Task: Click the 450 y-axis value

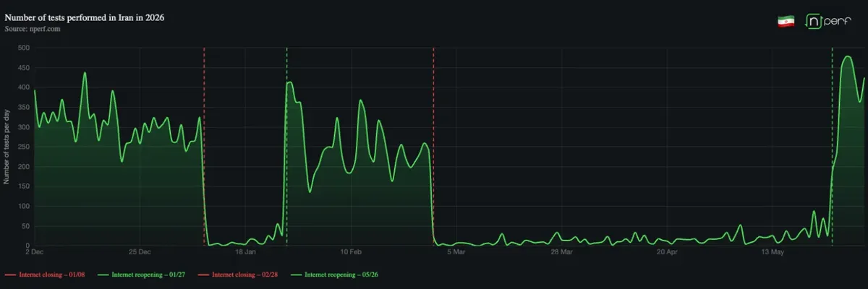Action: coord(24,68)
